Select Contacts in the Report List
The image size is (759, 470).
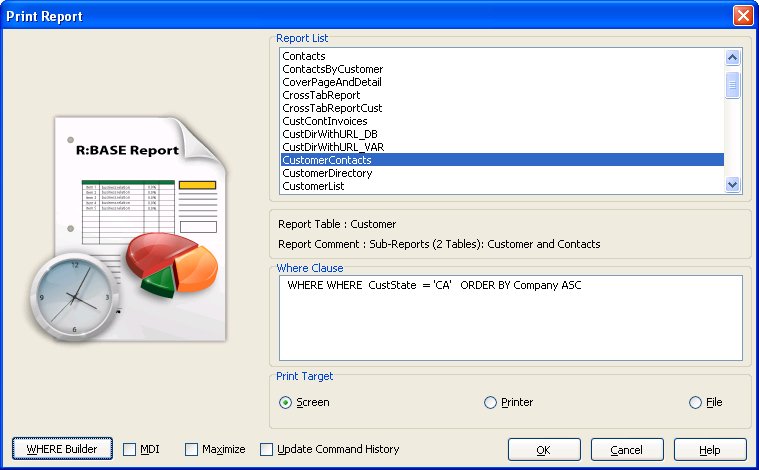304,56
